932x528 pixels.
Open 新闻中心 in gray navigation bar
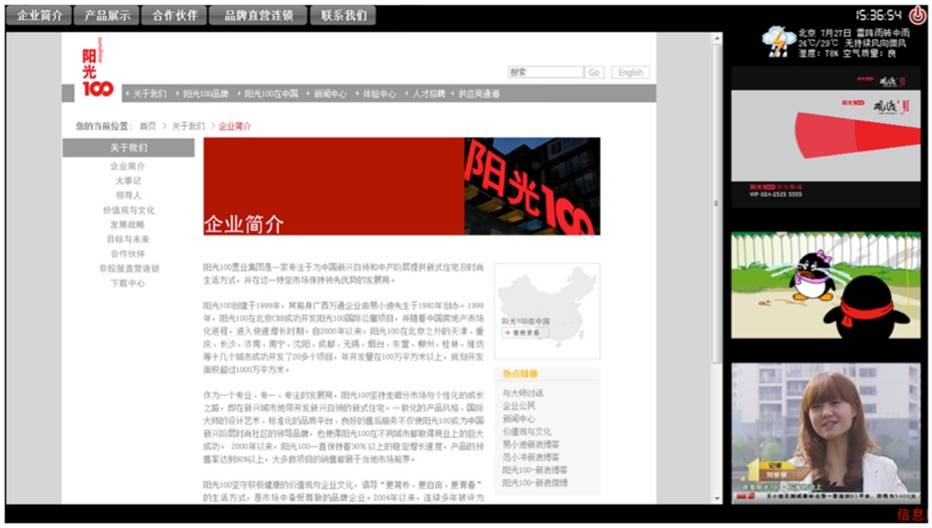click(x=330, y=94)
